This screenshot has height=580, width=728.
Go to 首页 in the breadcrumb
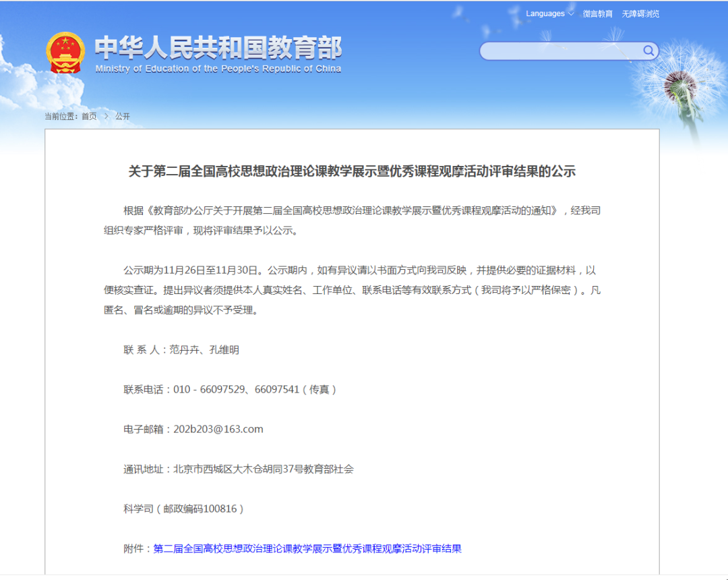point(89,116)
